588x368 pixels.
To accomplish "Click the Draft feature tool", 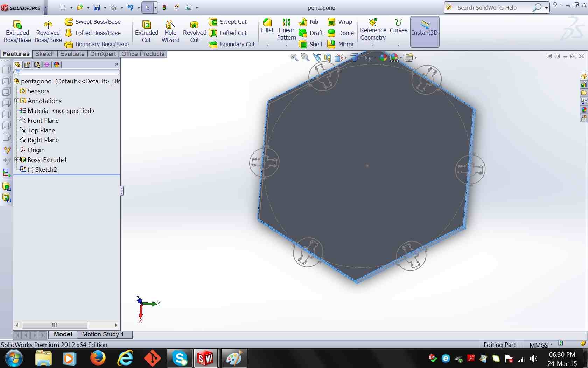I will pyautogui.click(x=311, y=33).
